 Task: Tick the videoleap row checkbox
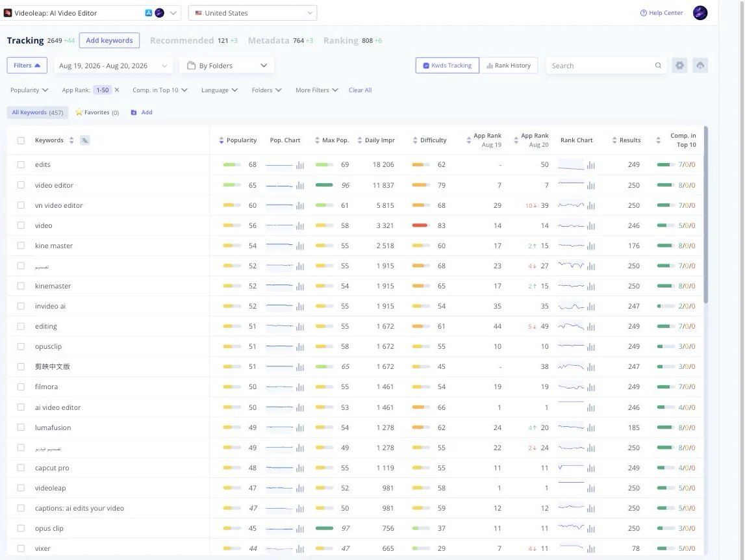click(21, 488)
